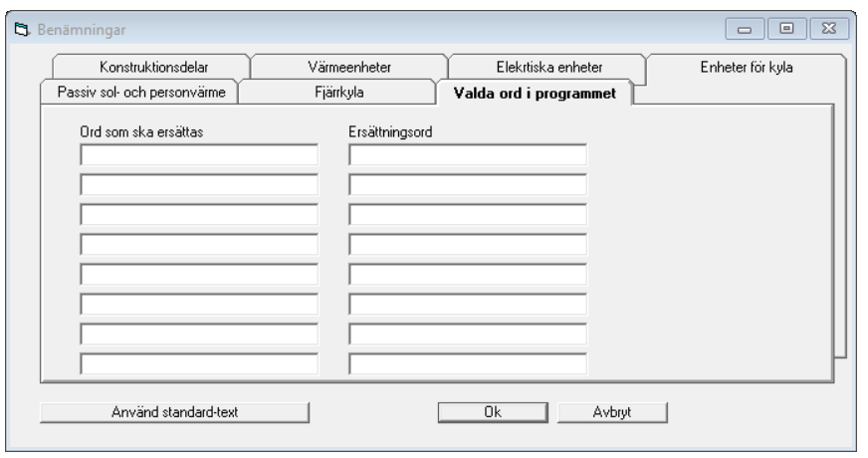Confirm with the Ok button

coord(493,412)
